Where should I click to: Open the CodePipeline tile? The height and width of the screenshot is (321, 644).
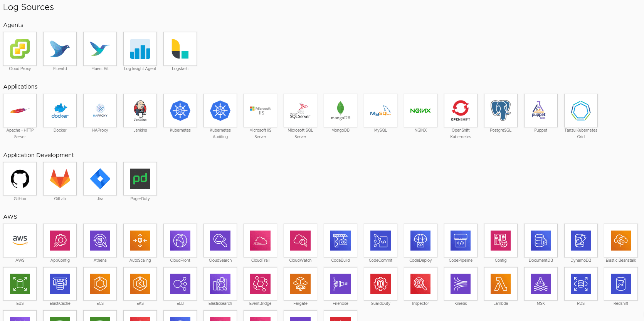point(461,241)
